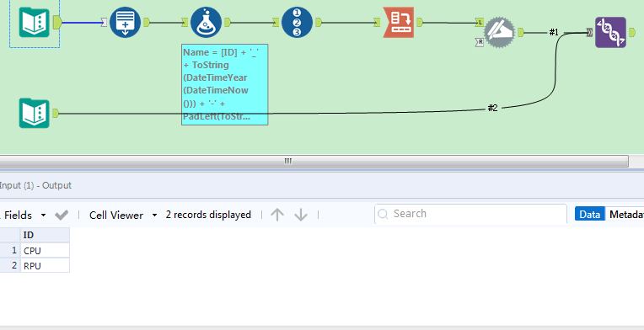Select the Generate Rows tool icon

pyautogui.click(x=125, y=23)
